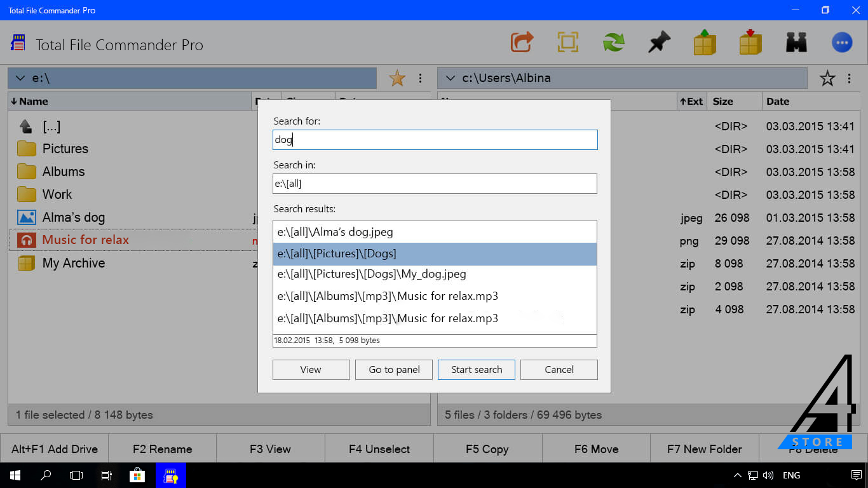The height and width of the screenshot is (488, 868).
Task: Select result e:\[all]\Alma's dog.jpeg
Action: click(435, 232)
